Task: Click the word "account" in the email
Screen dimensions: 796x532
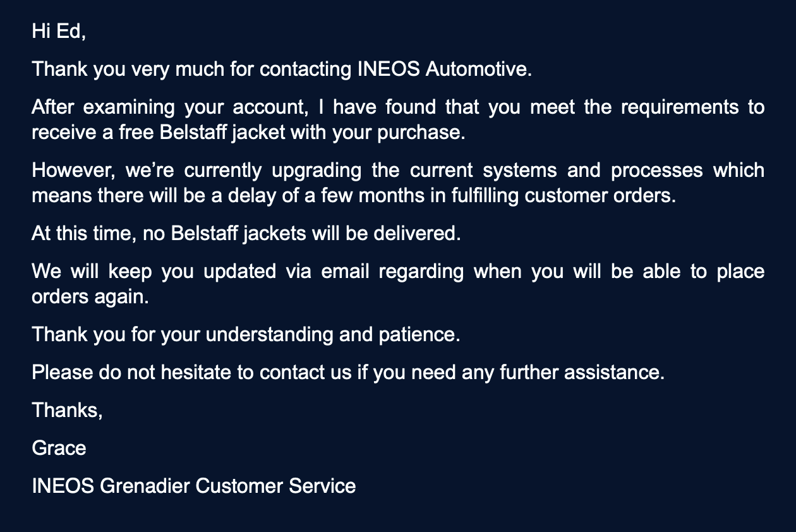Action: pyautogui.click(x=270, y=107)
